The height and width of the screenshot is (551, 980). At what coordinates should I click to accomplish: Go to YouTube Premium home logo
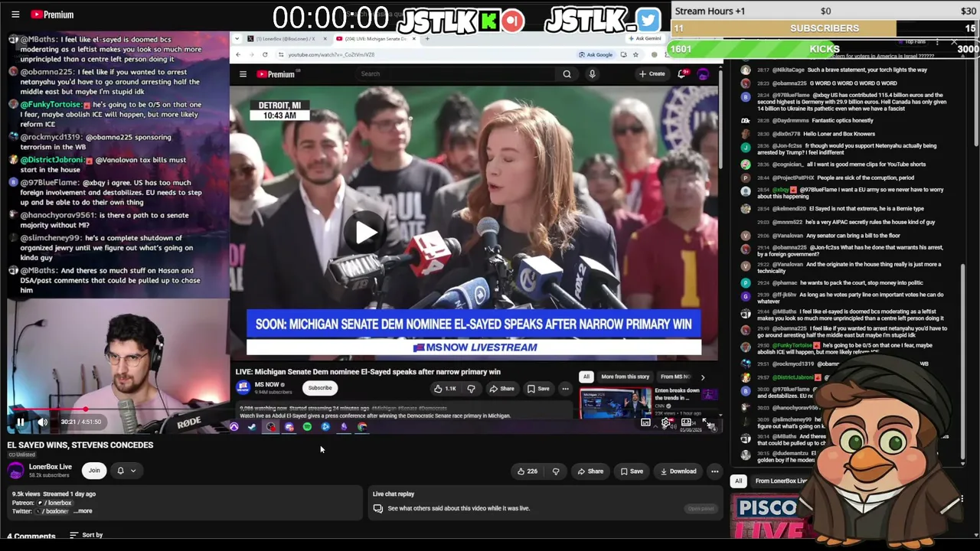click(52, 14)
